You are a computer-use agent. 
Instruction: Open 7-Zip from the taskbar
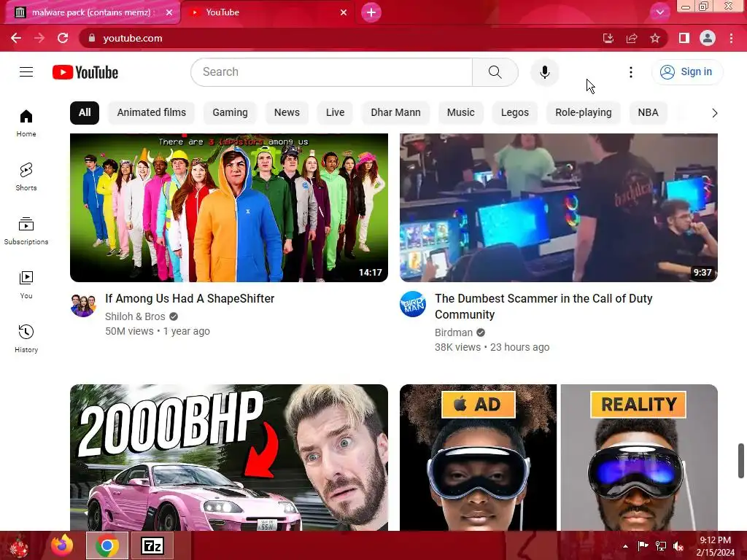[x=152, y=545]
